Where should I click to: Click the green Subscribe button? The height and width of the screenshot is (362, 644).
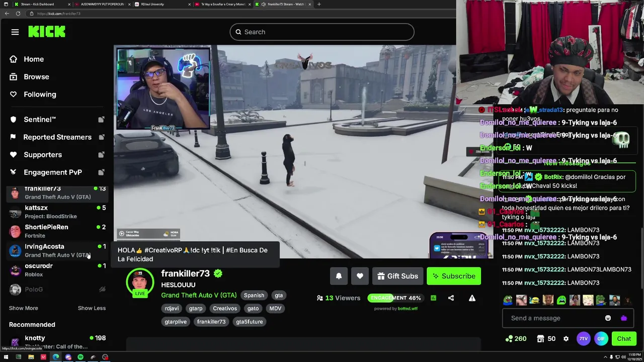pyautogui.click(x=454, y=276)
